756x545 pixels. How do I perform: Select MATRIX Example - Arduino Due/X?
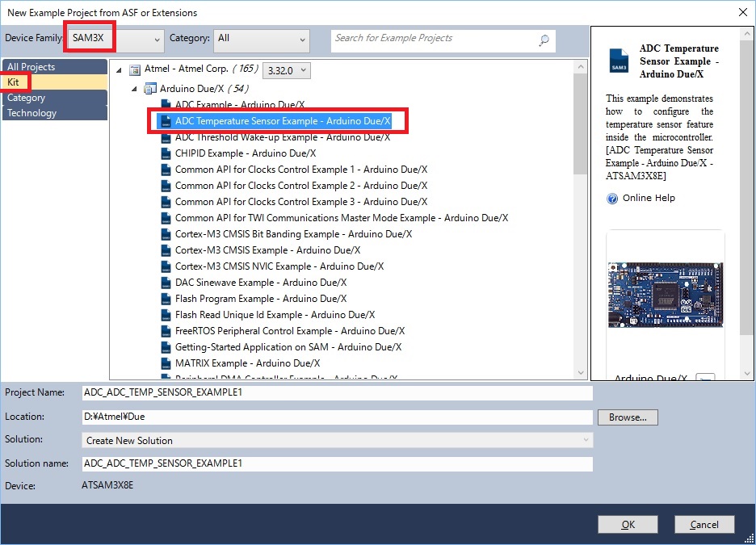247,364
